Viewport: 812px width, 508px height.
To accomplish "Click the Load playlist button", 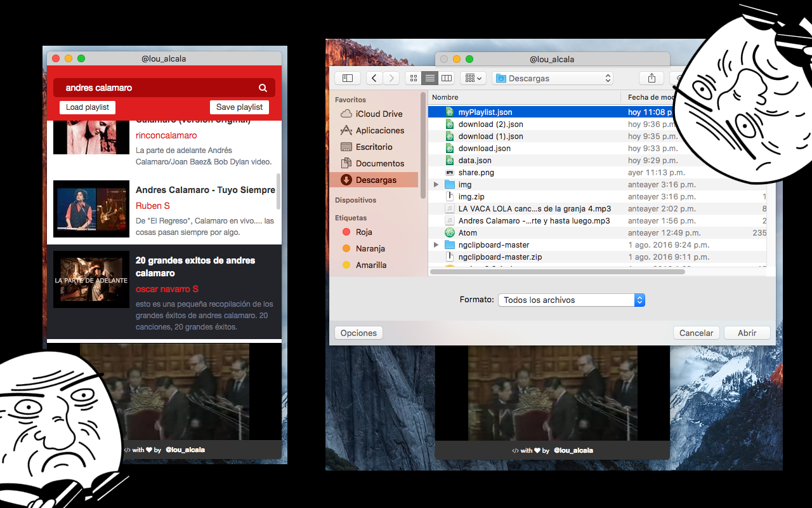I will click(88, 107).
